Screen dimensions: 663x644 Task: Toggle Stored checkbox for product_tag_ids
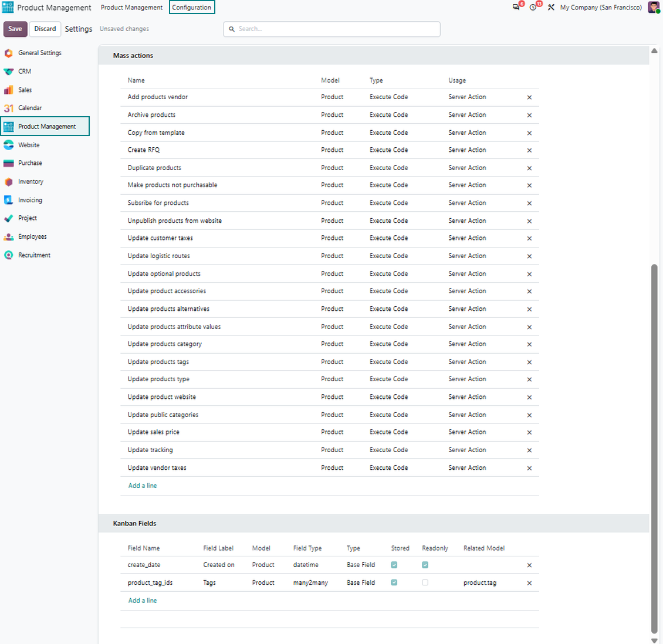(x=394, y=583)
